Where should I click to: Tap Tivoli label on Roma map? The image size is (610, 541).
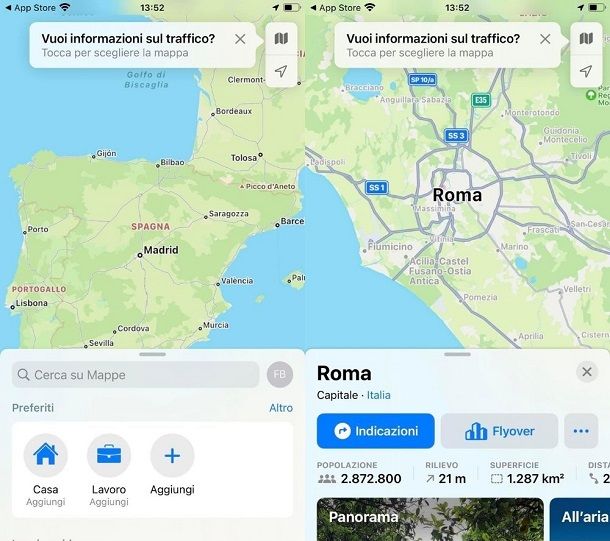pyautogui.click(x=581, y=156)
